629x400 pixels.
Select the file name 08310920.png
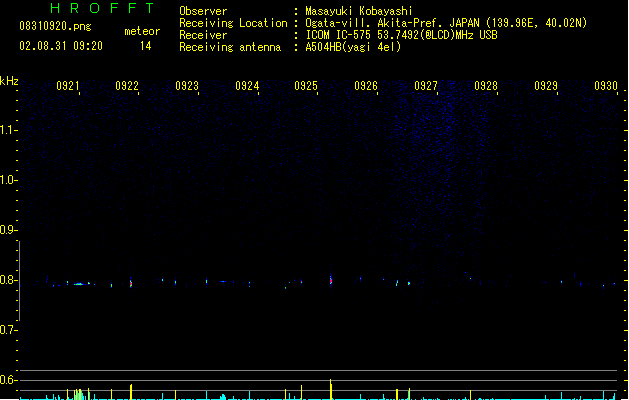pyautogui.click(x=55, y=27)
